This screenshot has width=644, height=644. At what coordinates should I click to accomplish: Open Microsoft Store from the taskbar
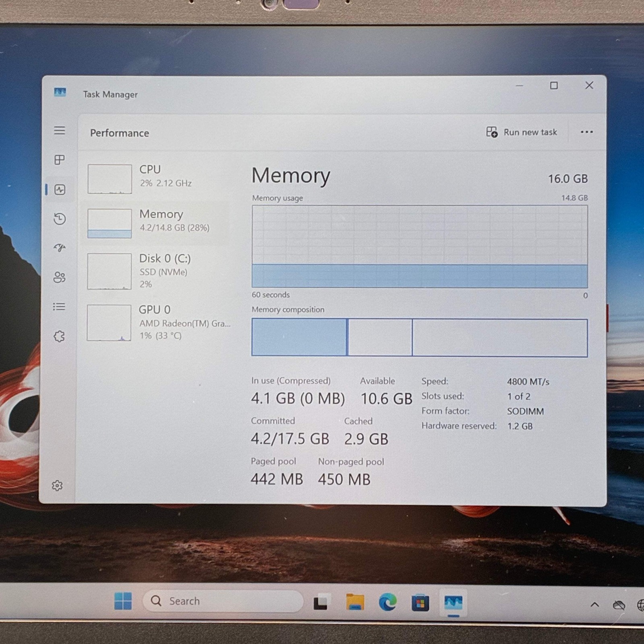tap(420, 603)
